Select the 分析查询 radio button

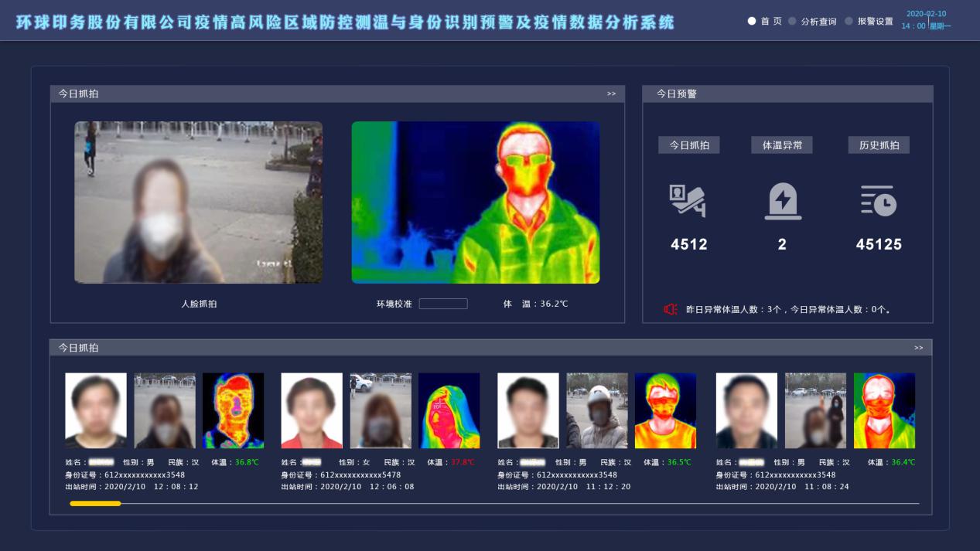792,22
